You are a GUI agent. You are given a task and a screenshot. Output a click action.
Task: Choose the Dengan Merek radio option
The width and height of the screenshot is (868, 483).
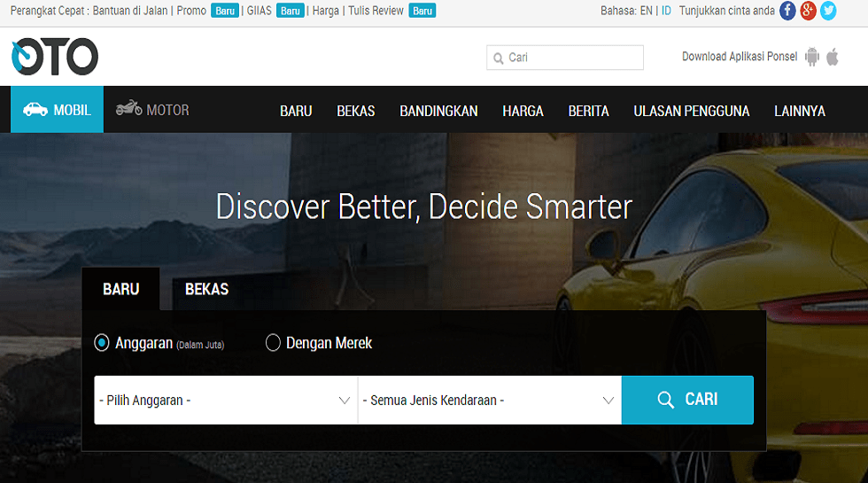273,343
